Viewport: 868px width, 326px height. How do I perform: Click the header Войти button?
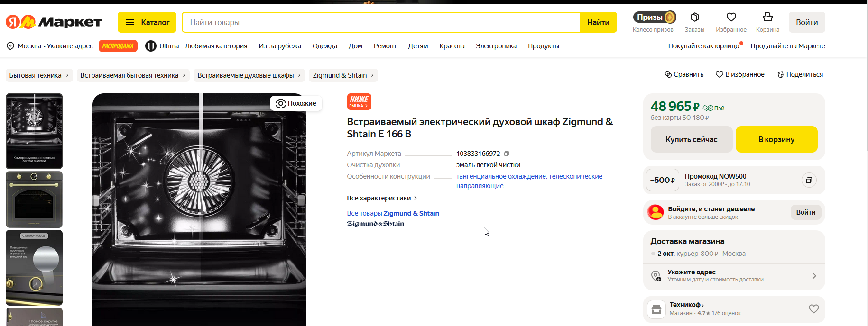[807, 22]
